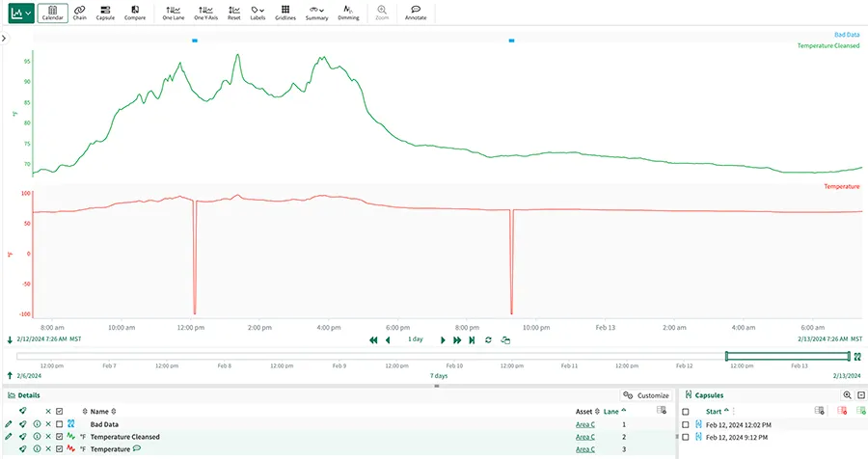Sort Details by Asset column
The width and height of the screenshot is (868, 459).
[x=587, y=412]
